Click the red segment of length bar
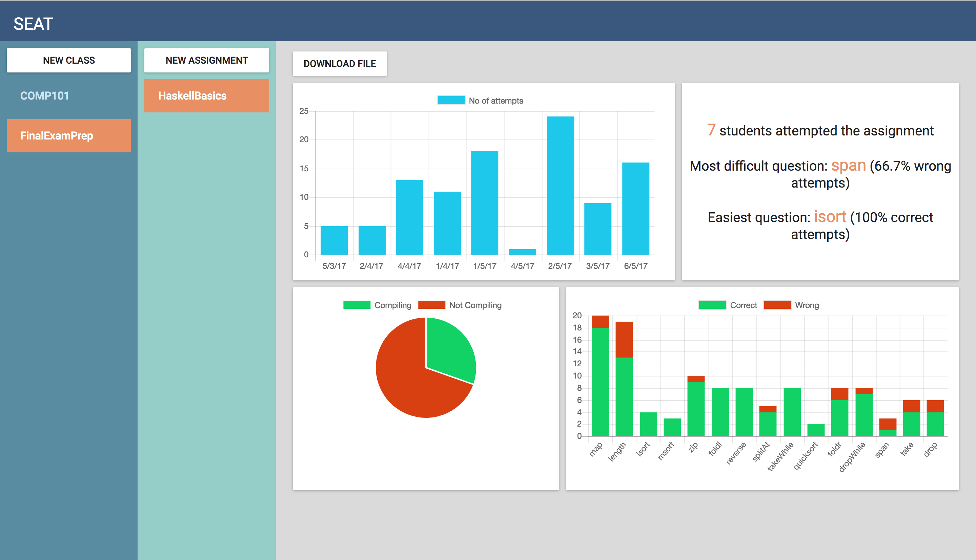The height and width of the screenshot is (560, 976). tap(624, 339)
